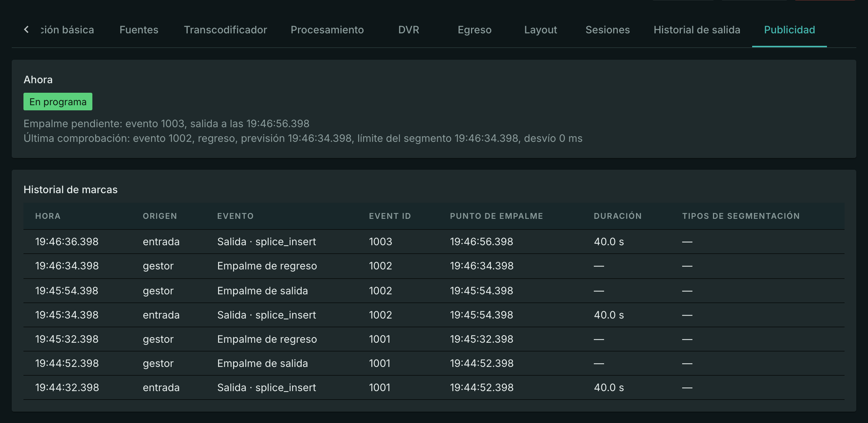This screenshot has width=868, height=423.
Task: Go to the Egreso tab
Action: [x=475, y=30]
